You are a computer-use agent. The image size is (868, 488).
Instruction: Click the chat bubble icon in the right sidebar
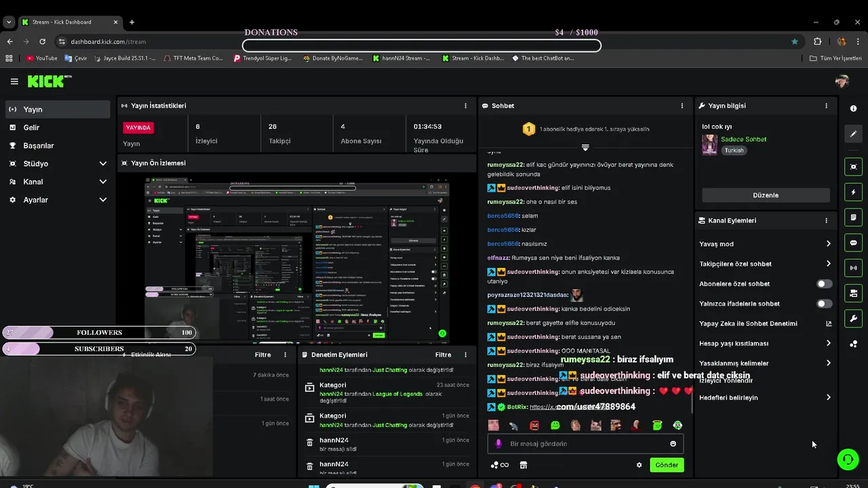[x=853, y=243]
